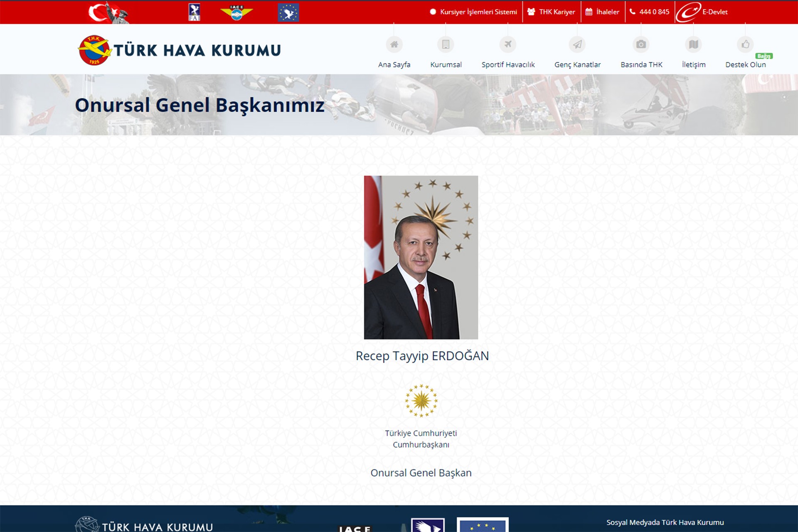798x532 pixels.
Task: Open the Ana Sayfa menu item
Action: point(394,65)
